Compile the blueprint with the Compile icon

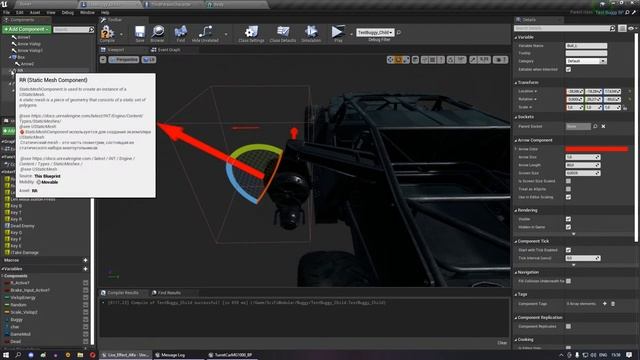[107, 32]
